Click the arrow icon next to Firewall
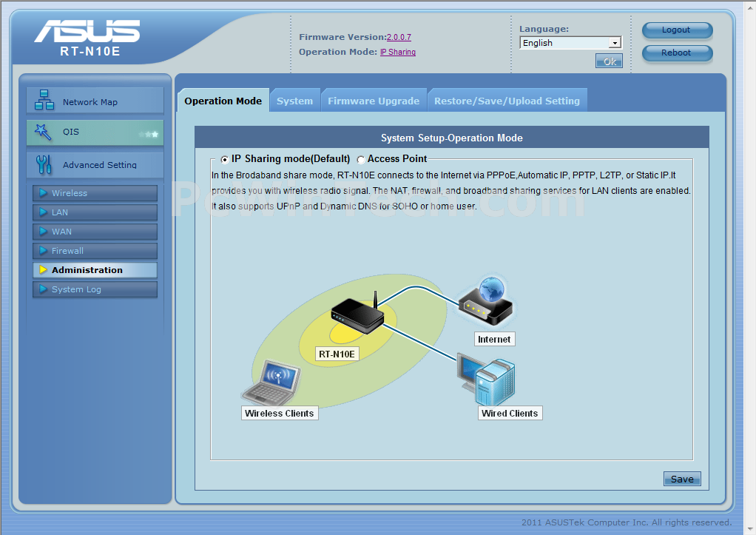The image size is (756, 535). tap(44, 251)
